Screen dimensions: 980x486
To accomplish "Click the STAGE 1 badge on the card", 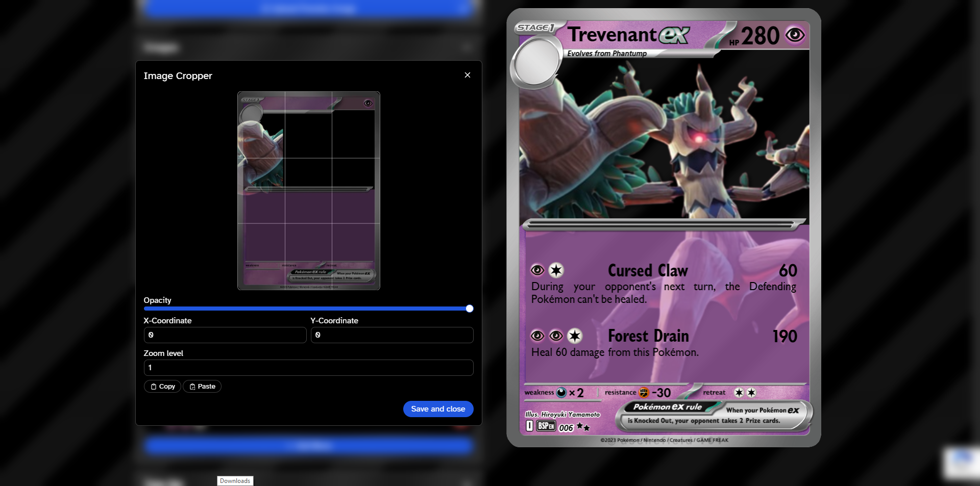I will (x=535, y=28).
